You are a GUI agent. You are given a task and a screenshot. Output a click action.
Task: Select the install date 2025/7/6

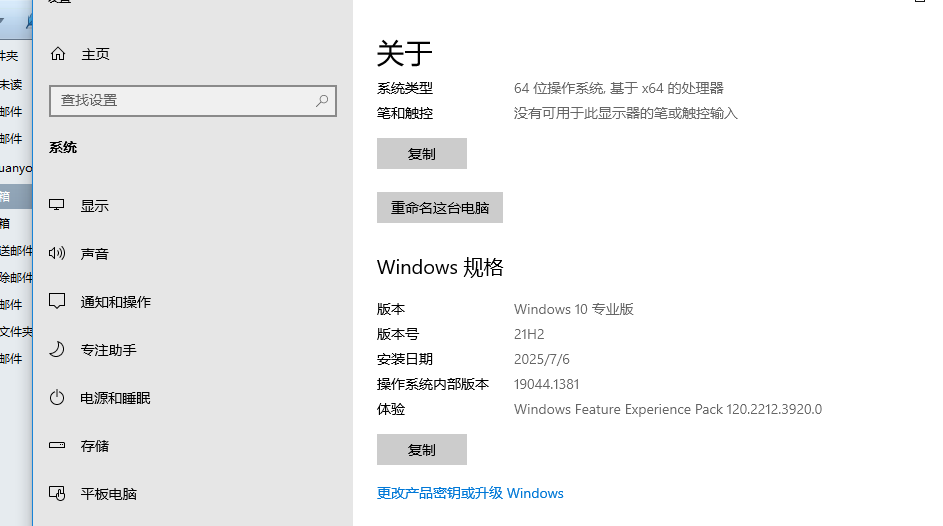coord(542,359)
